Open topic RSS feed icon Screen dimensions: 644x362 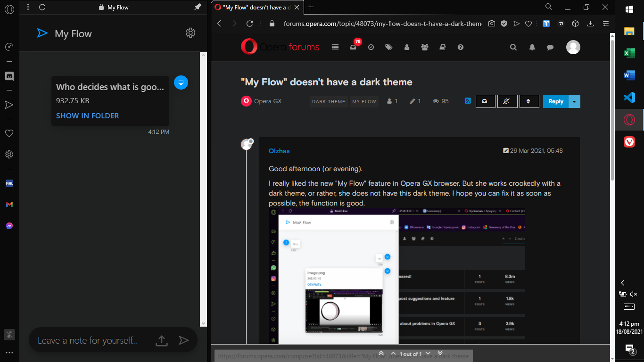[x=468, y=101]
